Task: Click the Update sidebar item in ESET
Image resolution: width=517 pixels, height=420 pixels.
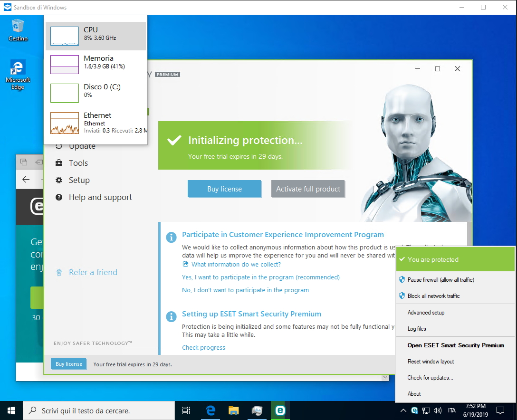Action: click(82, 146)
